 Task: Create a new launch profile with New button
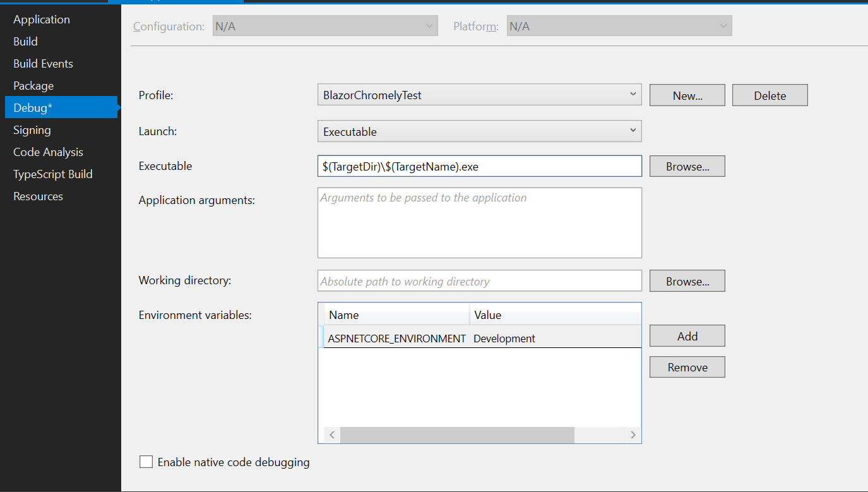687,95
